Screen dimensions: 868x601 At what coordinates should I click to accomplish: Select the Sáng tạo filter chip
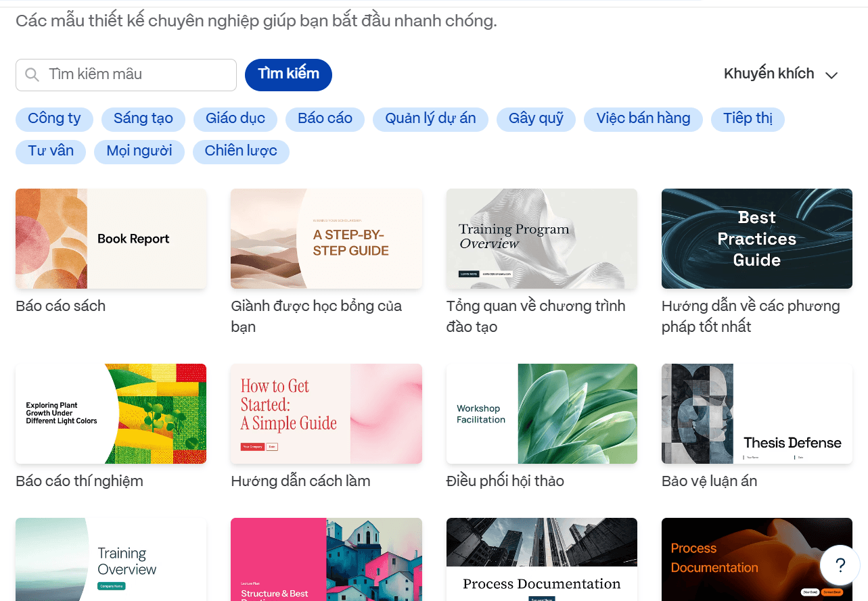[143, 119]
